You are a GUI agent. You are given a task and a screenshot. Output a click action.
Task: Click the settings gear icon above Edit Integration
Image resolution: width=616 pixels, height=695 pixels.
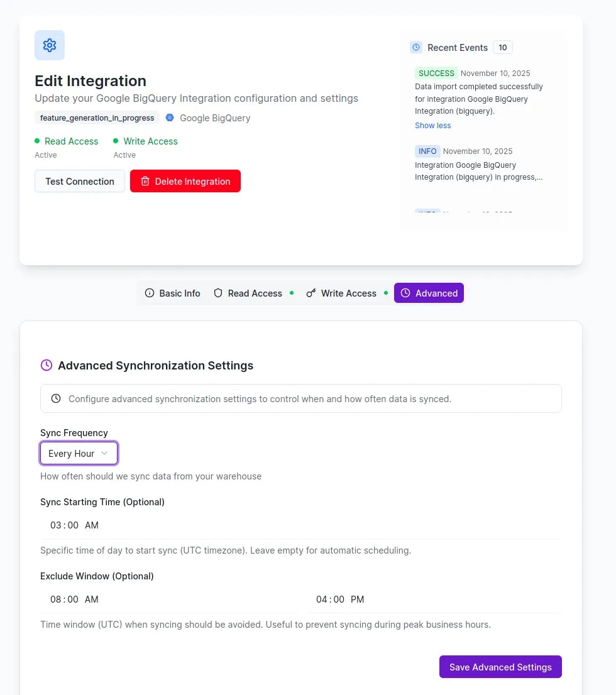(x=49, y=45)
